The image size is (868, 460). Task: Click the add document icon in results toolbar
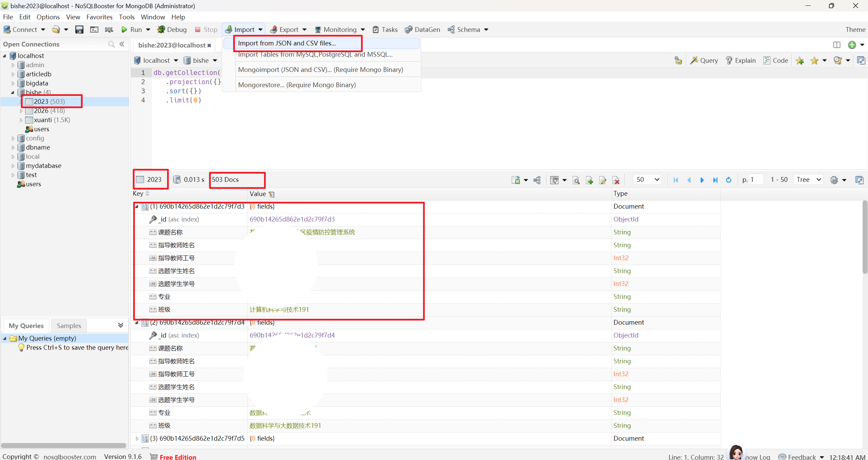coord(589,180)
